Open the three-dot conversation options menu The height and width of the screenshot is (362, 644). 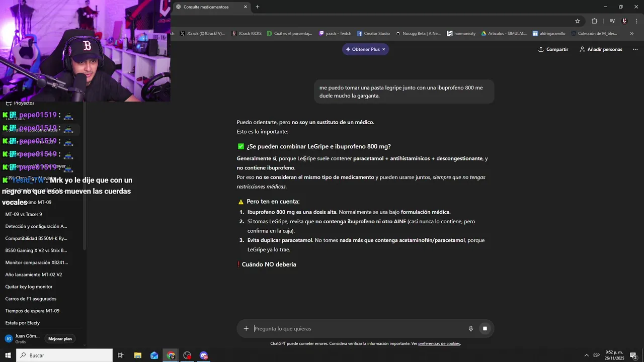(x=635, y=49)
